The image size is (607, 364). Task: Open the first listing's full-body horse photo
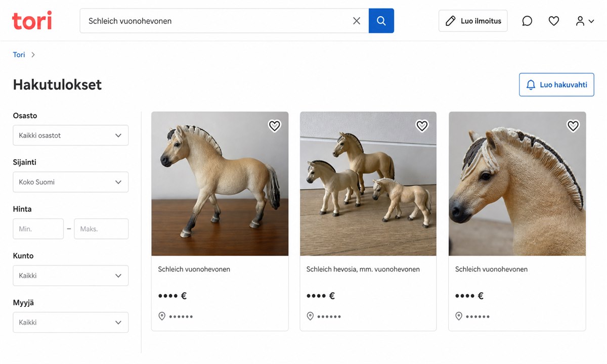click(x=220, y=184)
